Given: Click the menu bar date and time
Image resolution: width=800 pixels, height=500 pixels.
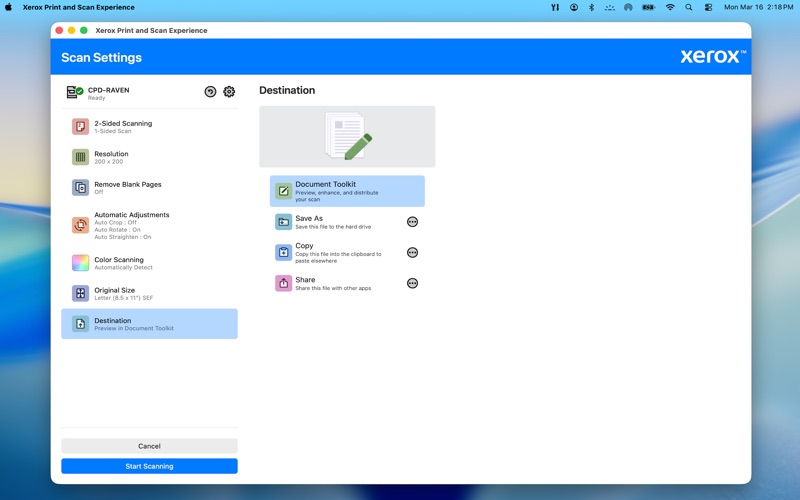Looking at the screenshot, I should [758, 7].
